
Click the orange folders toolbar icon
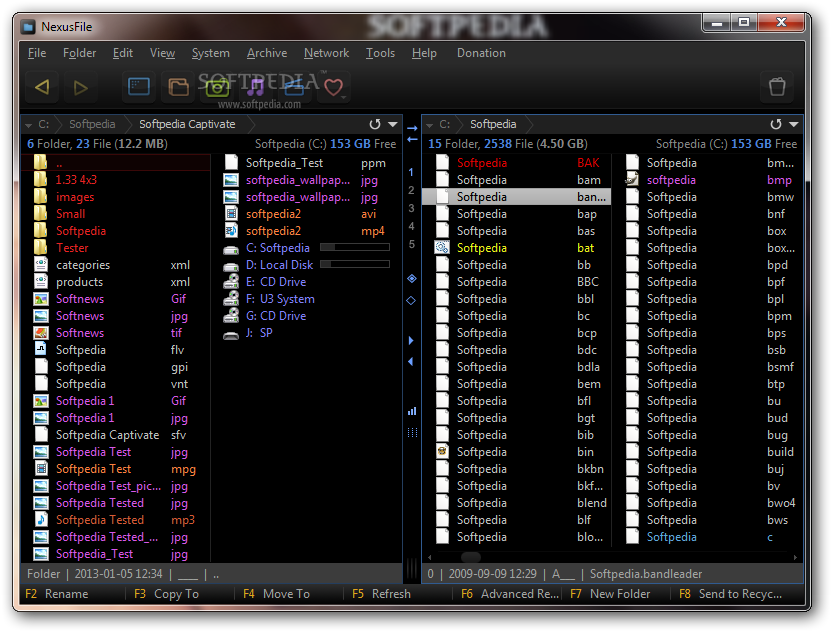tap(178, 86)
